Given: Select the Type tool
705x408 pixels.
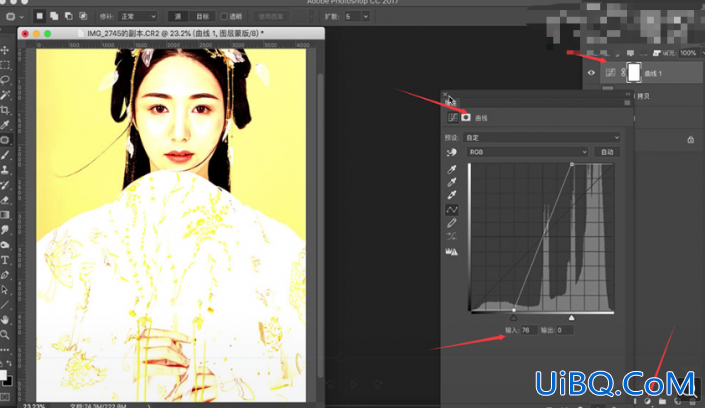Looking at the screenshot, I should [5, 260].
